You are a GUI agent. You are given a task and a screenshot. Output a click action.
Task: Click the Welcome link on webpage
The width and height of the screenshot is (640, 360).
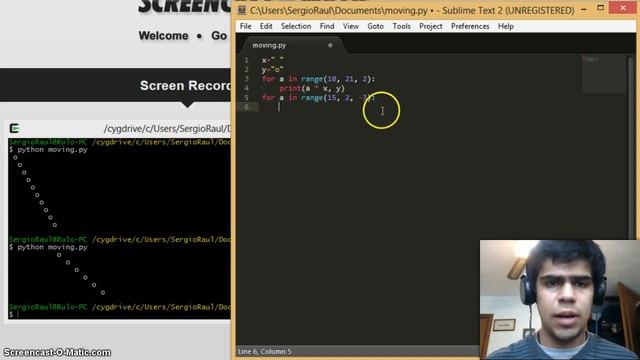tap(163, 36)
